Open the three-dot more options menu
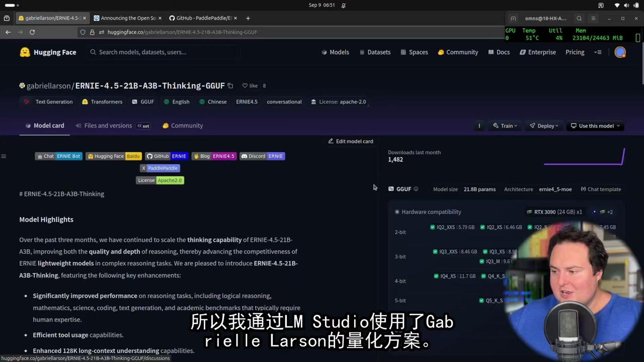 (x=479, y=126)
